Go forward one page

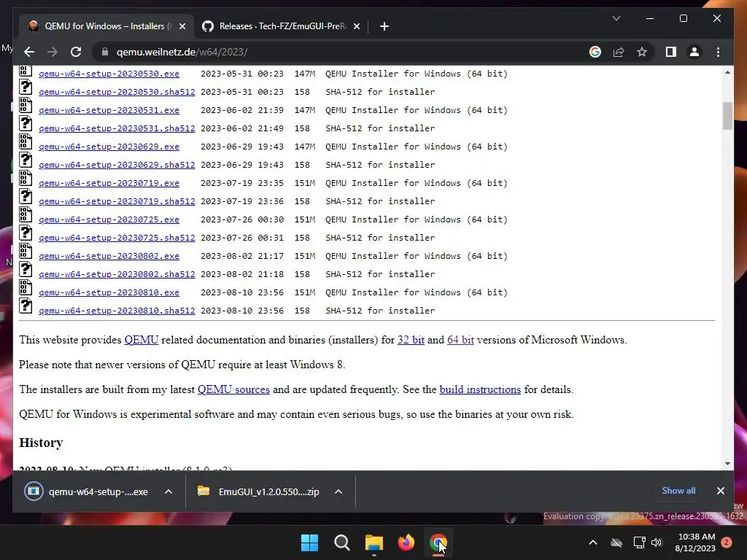pos(53,52)
